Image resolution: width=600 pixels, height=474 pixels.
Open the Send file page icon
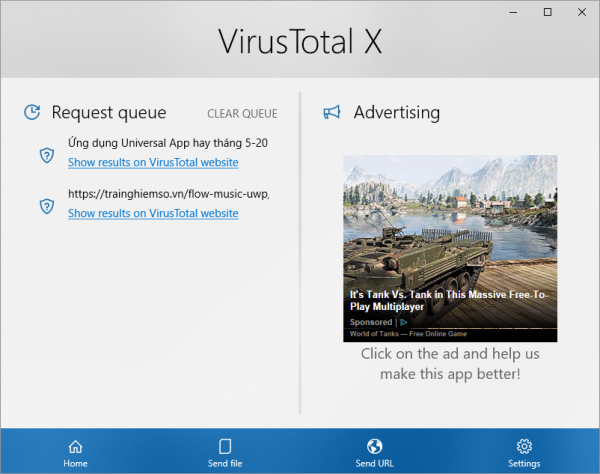point(225,446)
